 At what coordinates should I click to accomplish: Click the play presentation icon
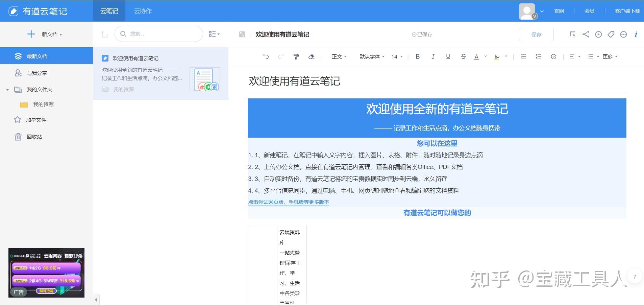(598, 34)
